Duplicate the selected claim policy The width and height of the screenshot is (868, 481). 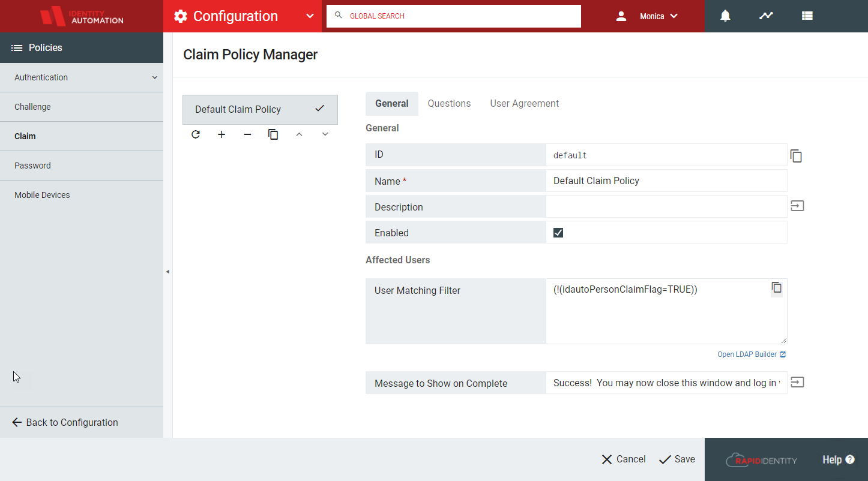pos(273,134)
